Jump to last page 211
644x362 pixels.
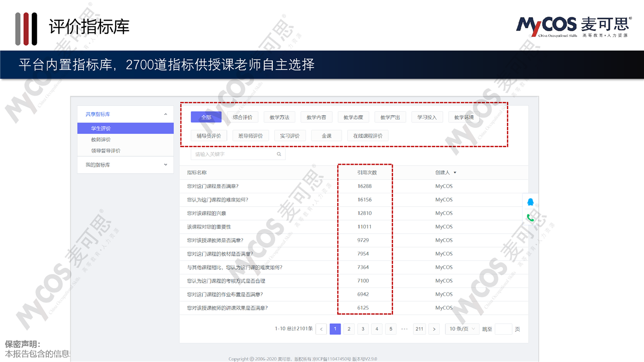pos(419,329)
